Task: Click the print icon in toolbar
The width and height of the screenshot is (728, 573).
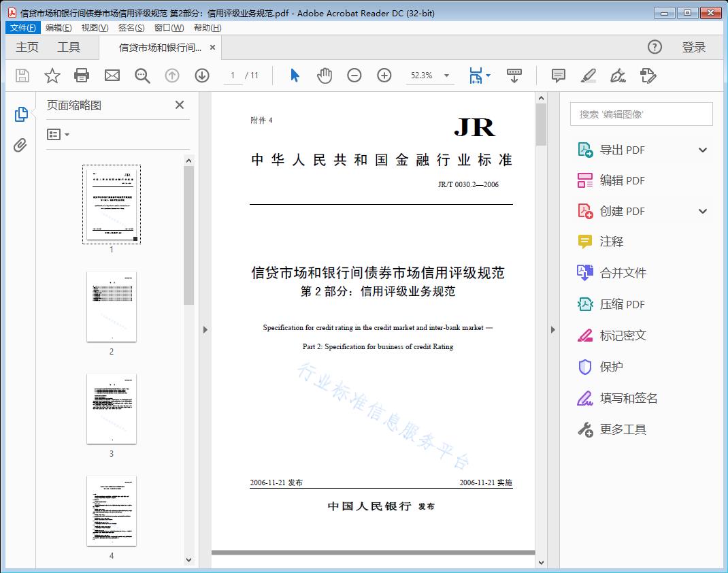Action: [82, 76]
